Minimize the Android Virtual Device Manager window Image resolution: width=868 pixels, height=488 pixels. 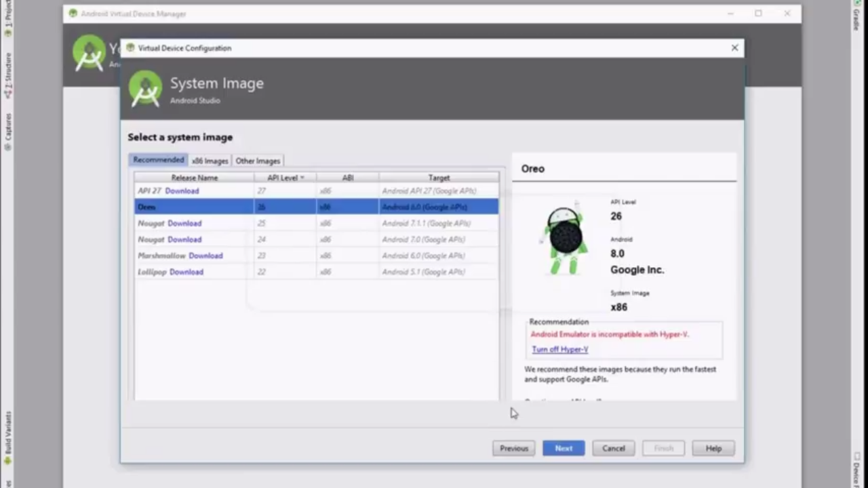pyautogui.click(x=730, y=14)
